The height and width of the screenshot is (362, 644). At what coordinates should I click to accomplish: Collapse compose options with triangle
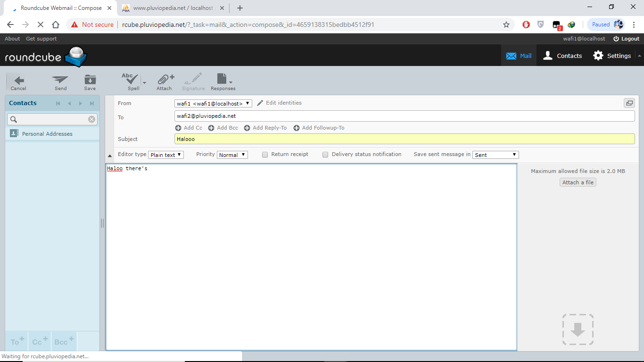pyautogui.click(x=110, y=156)
